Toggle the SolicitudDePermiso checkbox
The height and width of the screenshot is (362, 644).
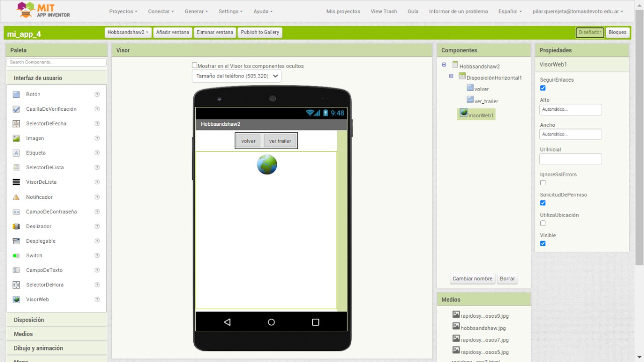543,203
